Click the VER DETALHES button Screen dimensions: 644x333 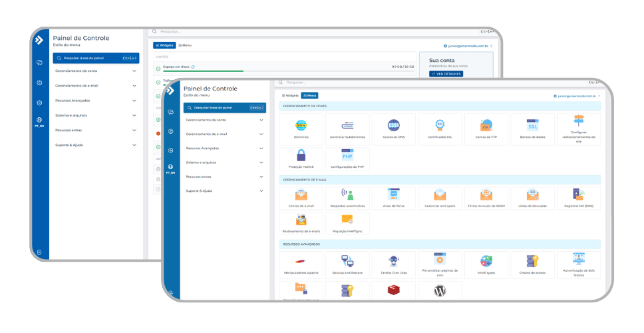[x=446, y=74]
